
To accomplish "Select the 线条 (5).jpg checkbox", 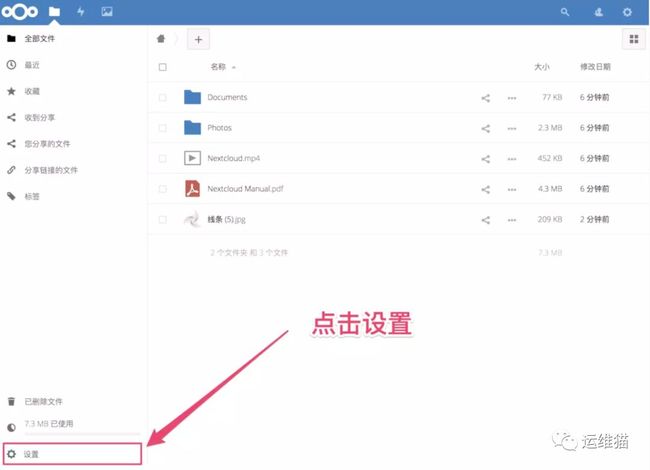I will tap(162, 219).
